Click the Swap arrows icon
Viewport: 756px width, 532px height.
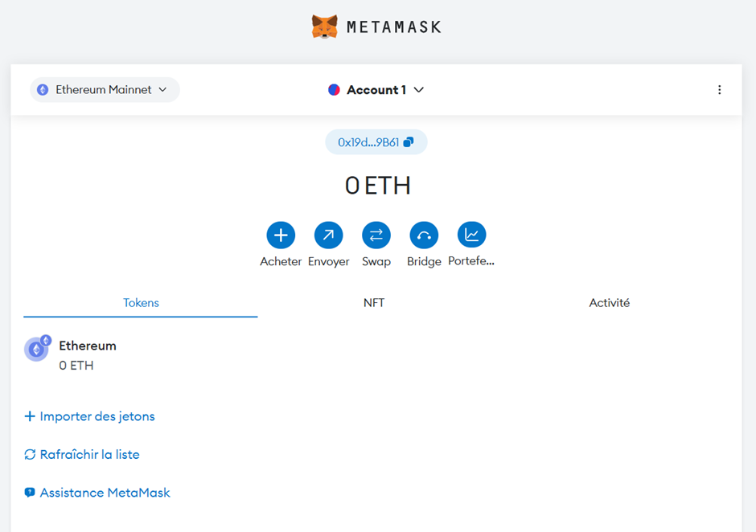pyautogui.click(x=376, y=235)
